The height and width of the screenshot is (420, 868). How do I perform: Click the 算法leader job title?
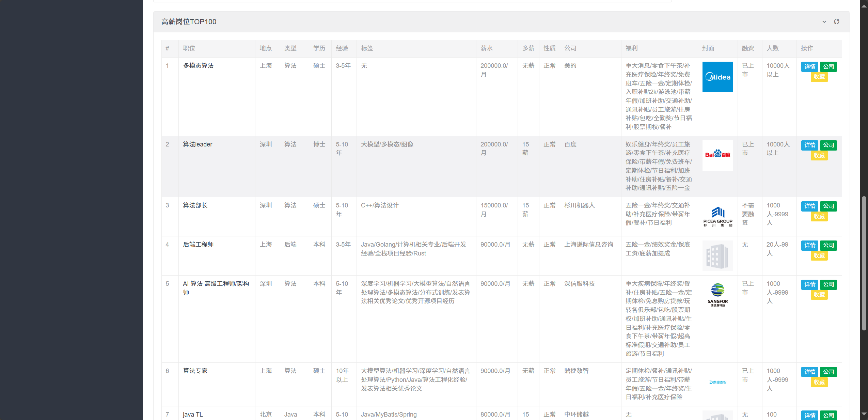pyautogui.click(x=198, y=144)
